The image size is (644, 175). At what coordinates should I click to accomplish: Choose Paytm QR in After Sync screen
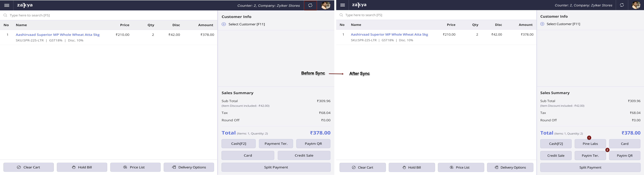tap(625, 155)
